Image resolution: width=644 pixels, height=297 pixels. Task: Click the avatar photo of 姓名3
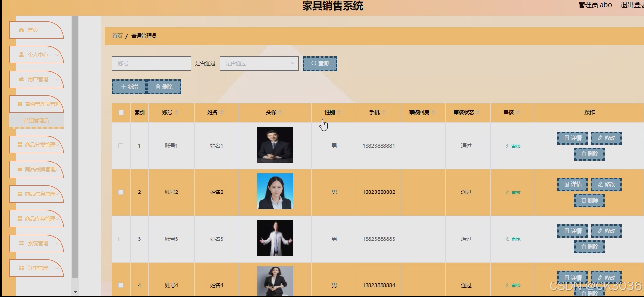275,238
